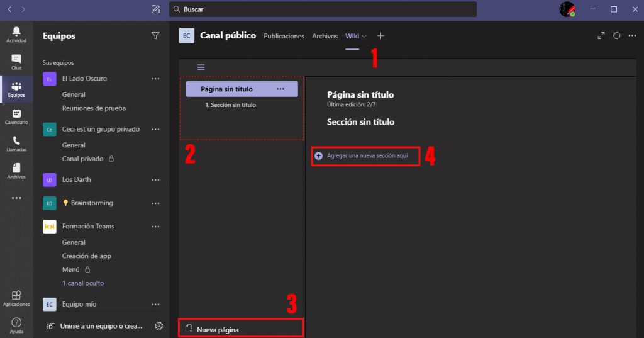The height and width of the screenshot is (338, 644).
Task: Click the new chat compose icon
Action: (x=155, y=9)
